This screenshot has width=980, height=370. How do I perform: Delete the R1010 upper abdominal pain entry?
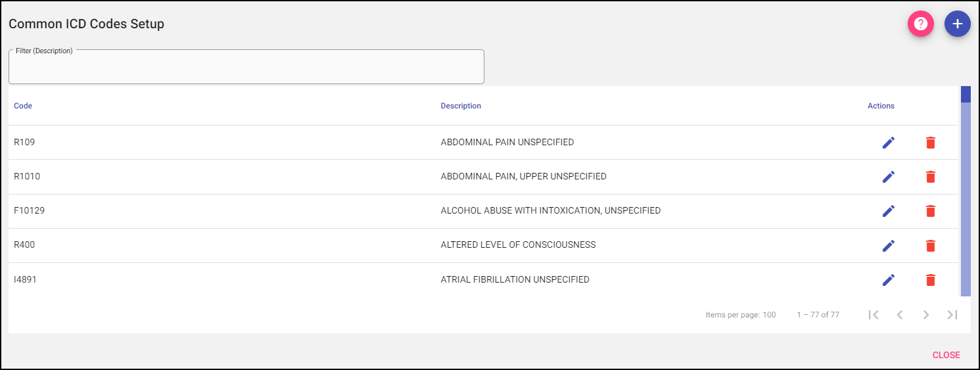[x=930, y=177]
